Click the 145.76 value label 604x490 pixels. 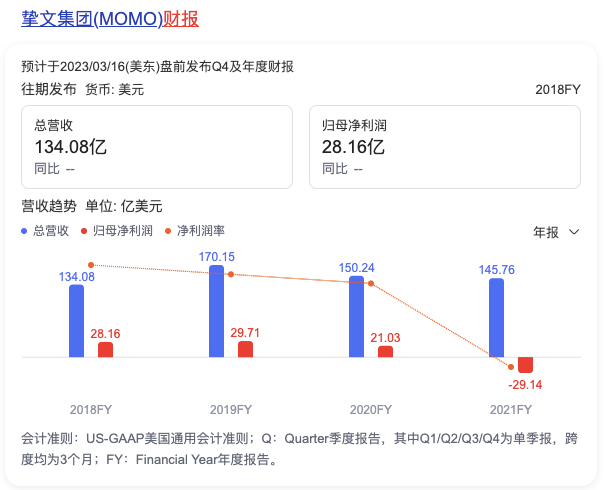(497, 270)
